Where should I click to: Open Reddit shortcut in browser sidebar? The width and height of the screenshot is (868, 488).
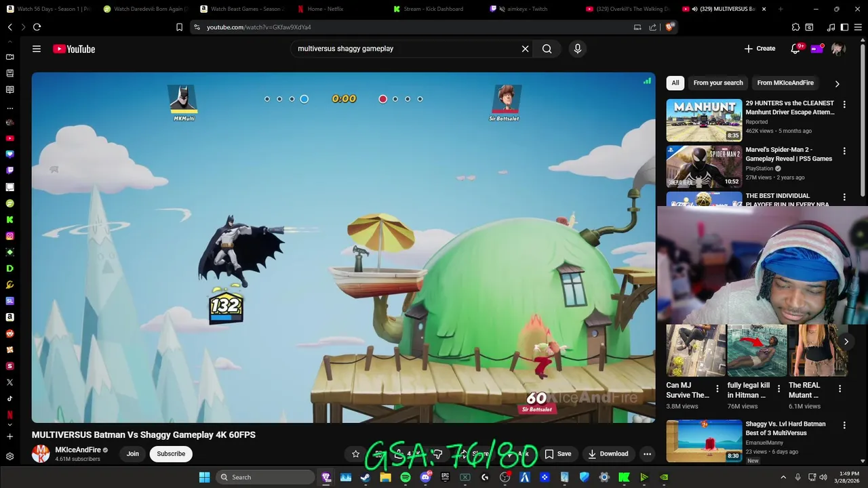click(x=9, y=333)
